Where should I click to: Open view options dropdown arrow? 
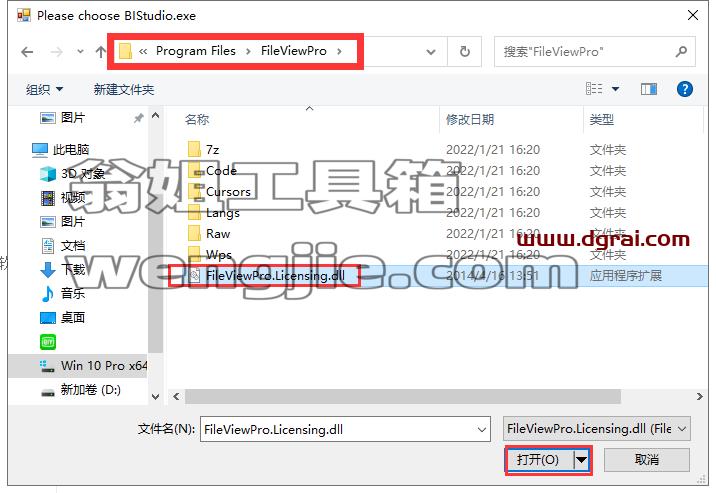616,89
